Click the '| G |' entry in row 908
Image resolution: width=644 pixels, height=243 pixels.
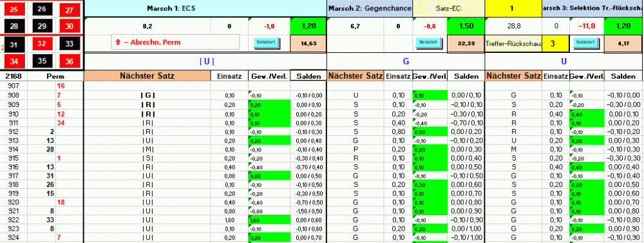(147, 95)
